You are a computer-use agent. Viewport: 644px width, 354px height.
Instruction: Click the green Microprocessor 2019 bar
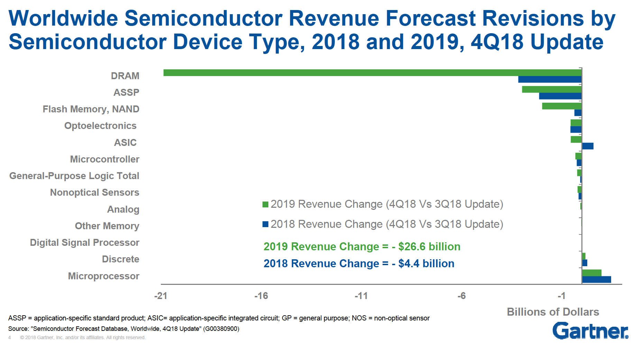click(x=592, y=273)
